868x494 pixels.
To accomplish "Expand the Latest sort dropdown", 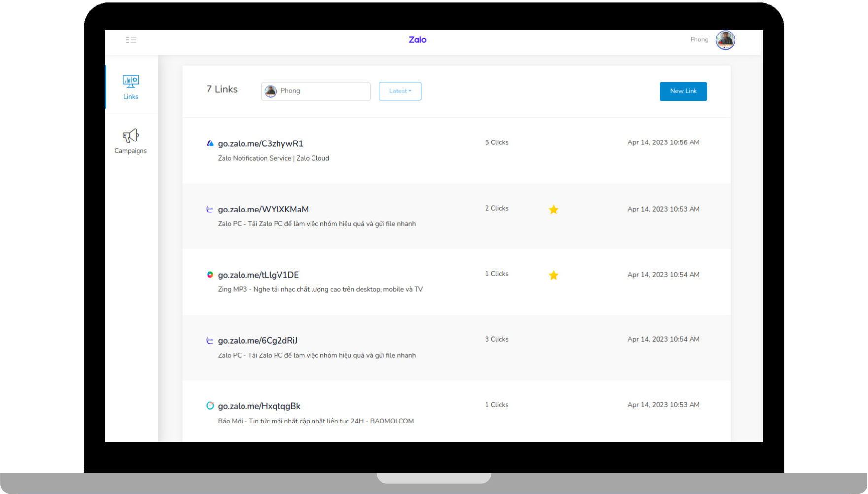I will (400, 91).
